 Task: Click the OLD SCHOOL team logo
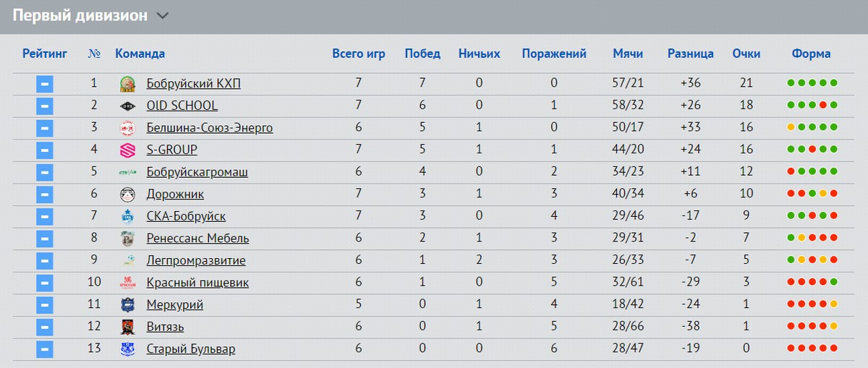click(x=127, y=106)
